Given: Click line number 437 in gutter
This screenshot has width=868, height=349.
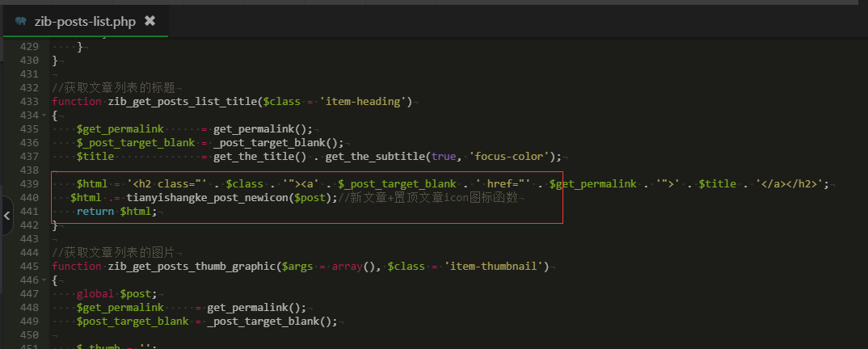Looking at the screenshot, I should (x=29, y=157).
